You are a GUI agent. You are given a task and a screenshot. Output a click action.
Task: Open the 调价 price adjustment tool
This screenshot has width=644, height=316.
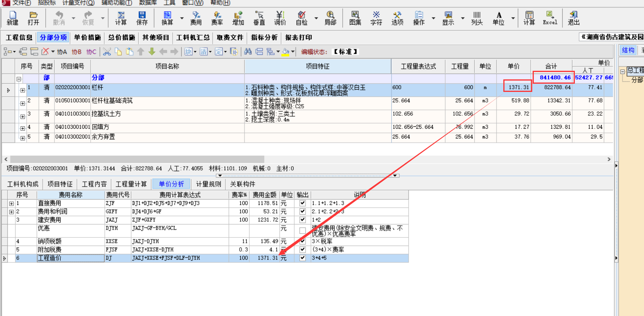coord(280,18)
